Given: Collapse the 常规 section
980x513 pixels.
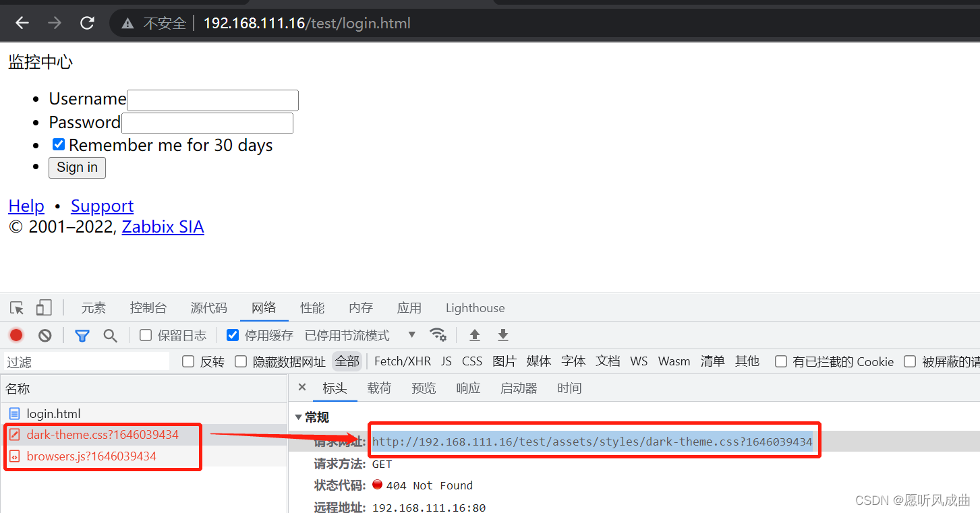Looking at the screenshot, I should pos(299,417).
